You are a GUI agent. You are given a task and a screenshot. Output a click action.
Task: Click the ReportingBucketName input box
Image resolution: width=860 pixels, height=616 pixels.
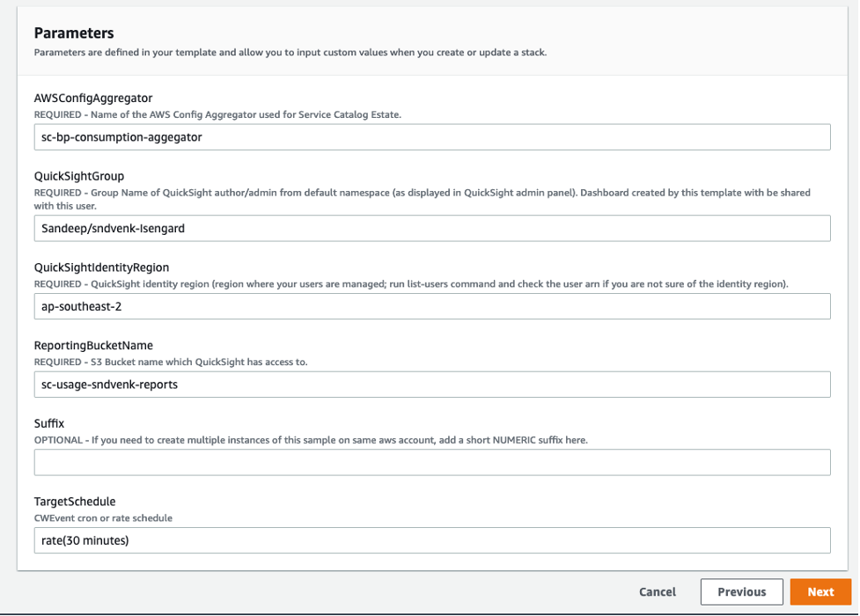[431, 384]
